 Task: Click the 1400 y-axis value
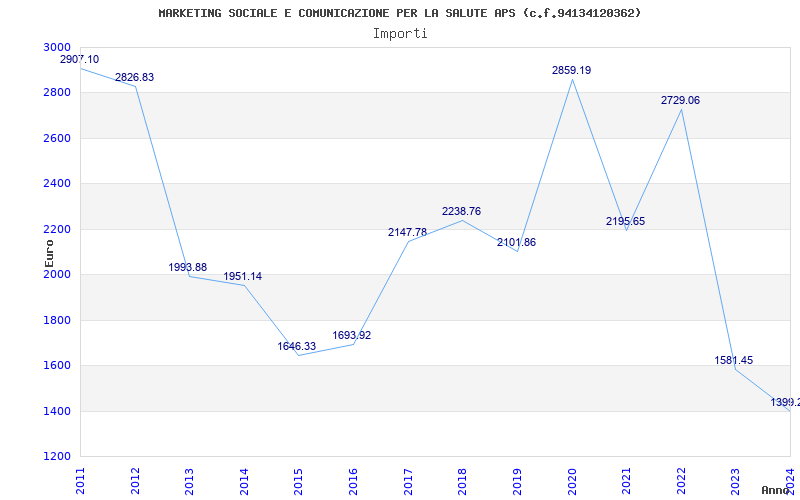click(x=57, y=411)
